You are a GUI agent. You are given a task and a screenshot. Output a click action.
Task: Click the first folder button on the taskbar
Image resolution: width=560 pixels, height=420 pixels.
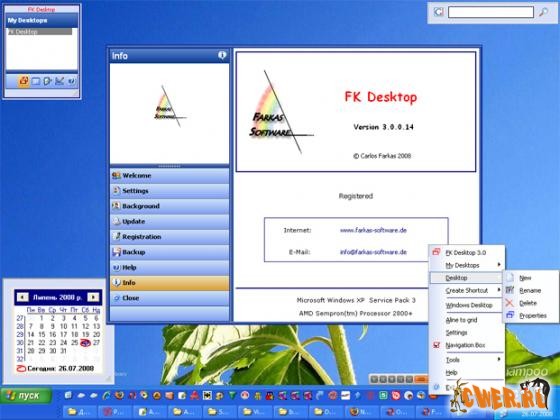click(79, 412)
